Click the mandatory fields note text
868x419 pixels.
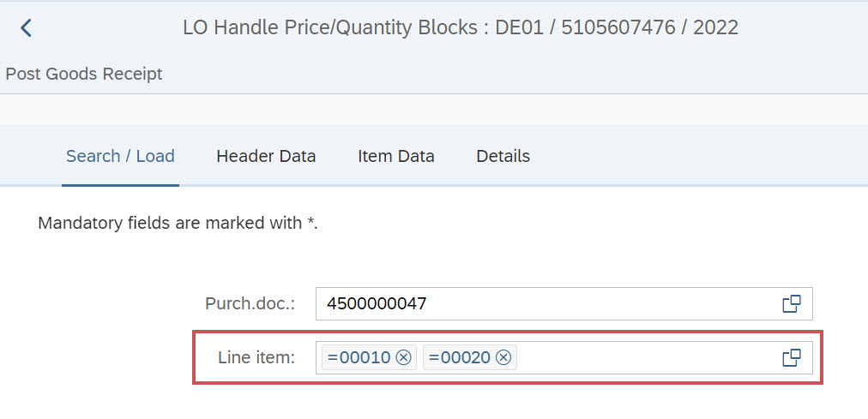(x=178, y=224)
